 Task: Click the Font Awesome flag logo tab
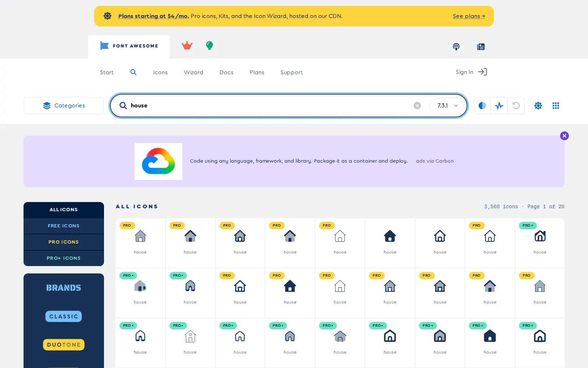(129, 46)
